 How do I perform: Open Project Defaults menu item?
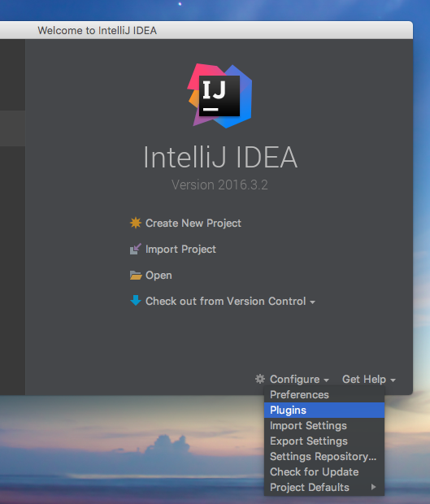324,487
